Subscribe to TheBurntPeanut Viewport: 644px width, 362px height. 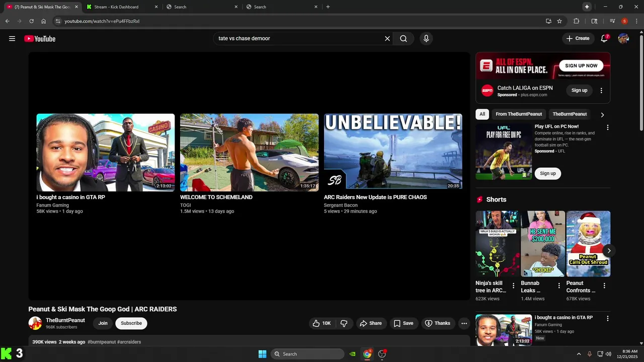point(131,323)
